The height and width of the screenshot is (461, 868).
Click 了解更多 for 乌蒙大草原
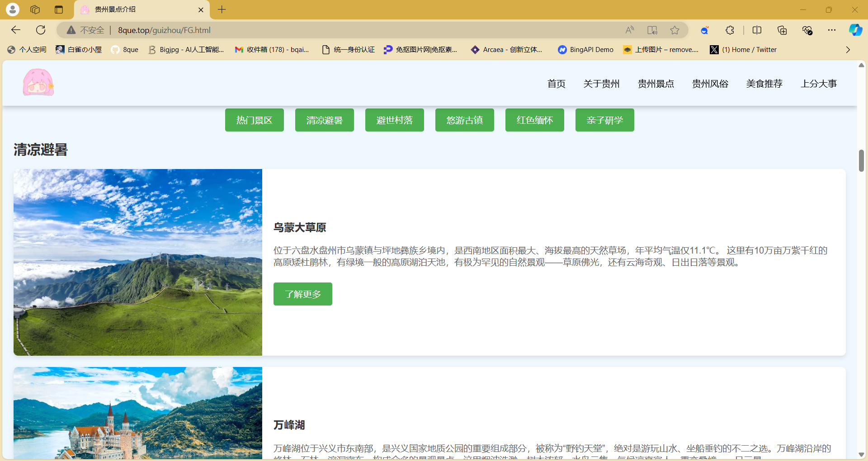click(x=302, y=294)
